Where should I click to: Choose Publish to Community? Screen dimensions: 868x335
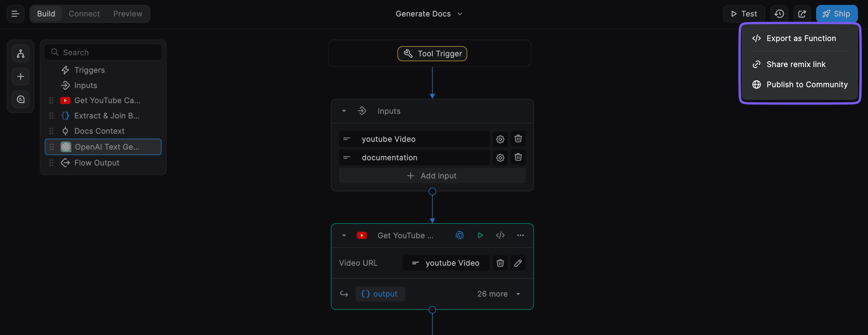pyautogui.click(x=800, y=85)
